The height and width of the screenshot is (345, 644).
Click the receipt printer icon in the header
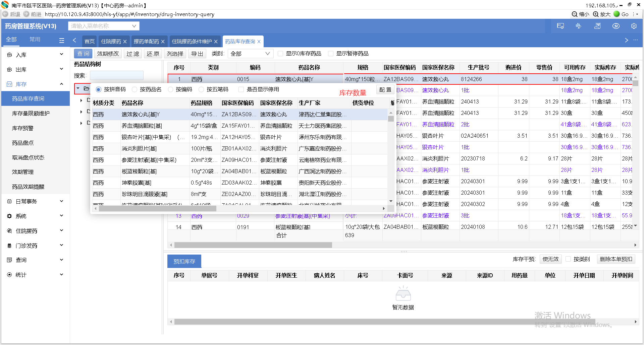597,26
